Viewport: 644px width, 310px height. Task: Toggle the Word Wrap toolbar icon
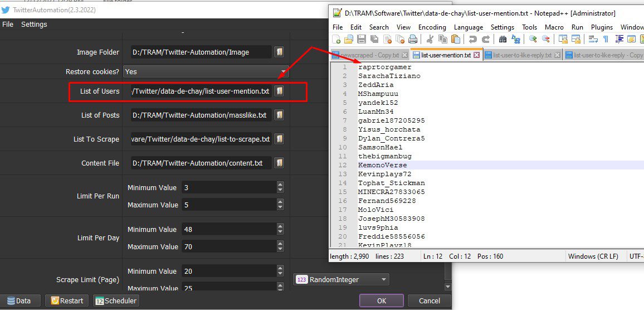pyautogui.click(x=593, y=40)
